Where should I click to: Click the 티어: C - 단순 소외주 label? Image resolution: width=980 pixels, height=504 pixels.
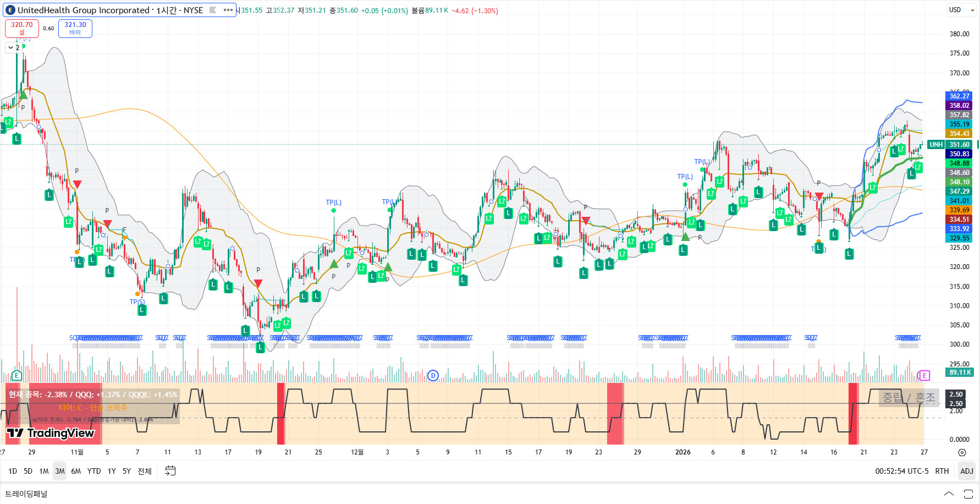pyautogui.click(x=93, y=408)
